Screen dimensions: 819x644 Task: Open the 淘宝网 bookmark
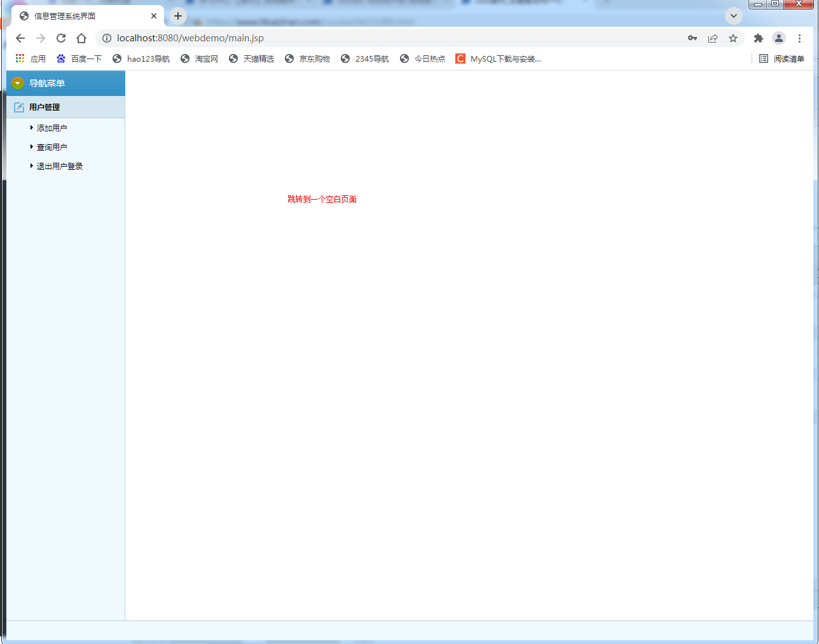coord(199,58)
